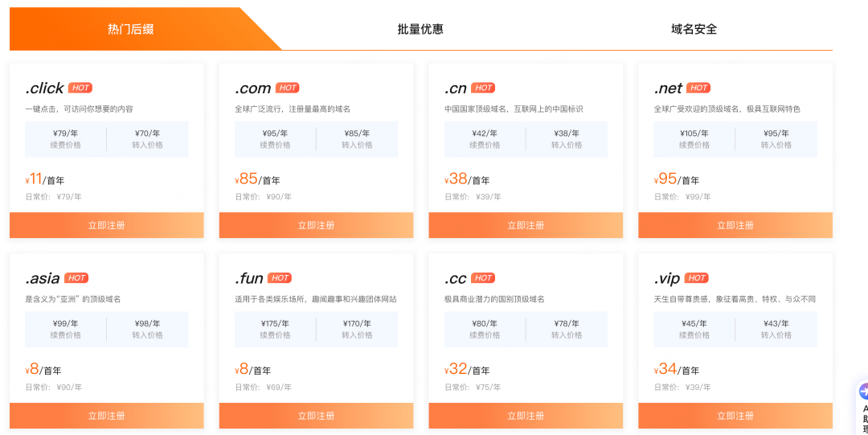The height and width of the screenshot is (435, 868).
Task: Select the .com domain title
Action: coord(253,88)
